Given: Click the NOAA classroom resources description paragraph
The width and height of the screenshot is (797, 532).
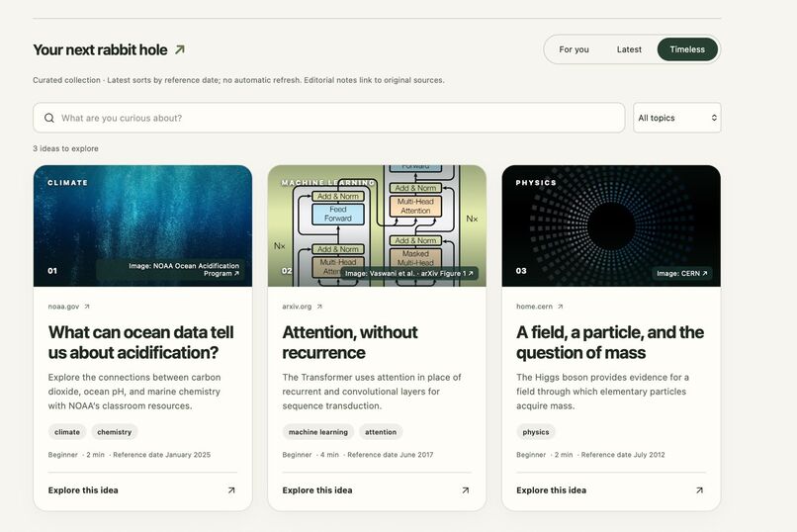Looking at the screenshot, I should tap(134, 392).
